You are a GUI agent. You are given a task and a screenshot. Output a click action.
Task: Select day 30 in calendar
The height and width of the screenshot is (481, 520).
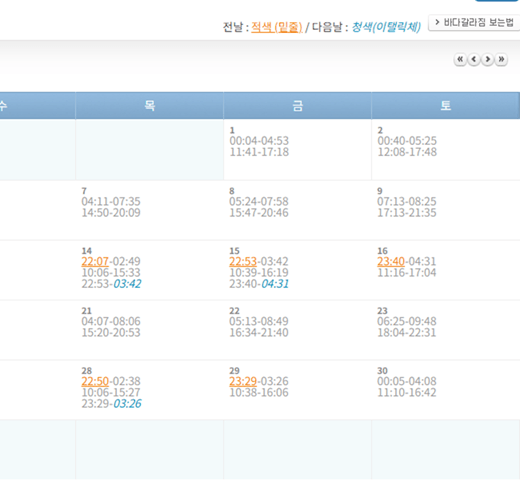pos(383,371)
